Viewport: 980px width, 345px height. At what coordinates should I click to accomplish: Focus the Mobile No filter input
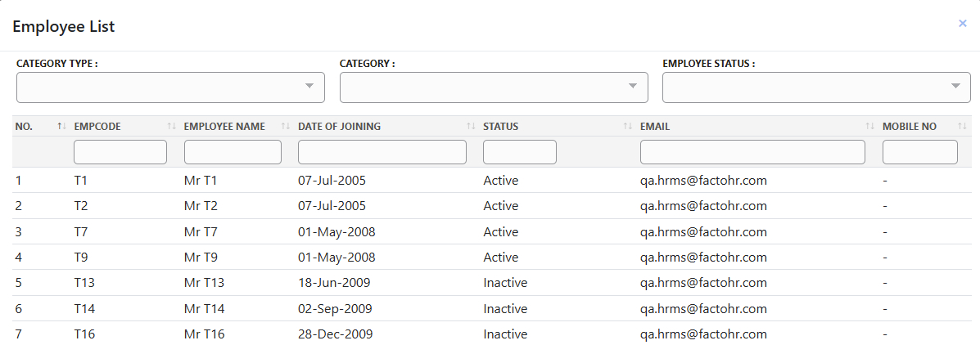click(x=919, y=152)
